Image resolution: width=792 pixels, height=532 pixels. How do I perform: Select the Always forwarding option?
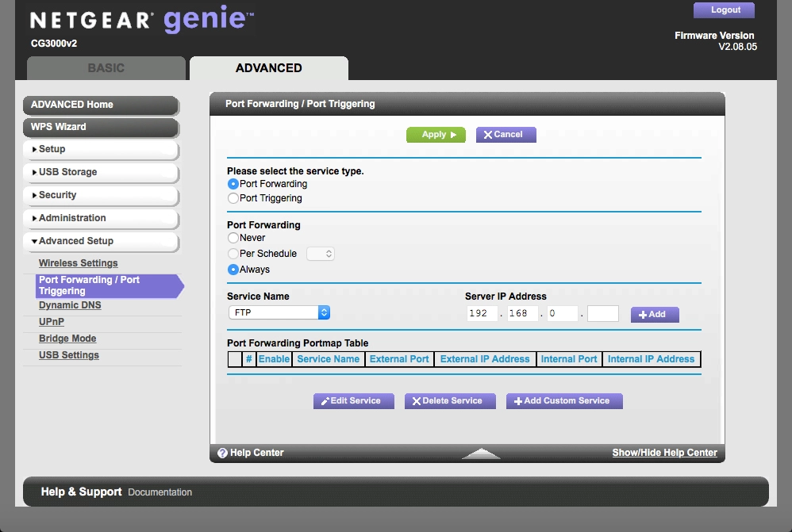pos(233,270)
